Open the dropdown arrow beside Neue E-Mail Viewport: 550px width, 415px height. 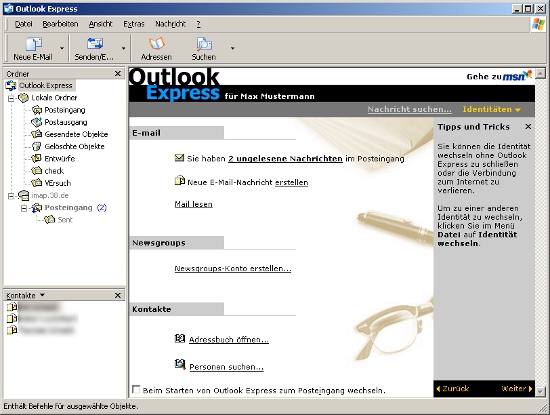(x=62, y=48)
